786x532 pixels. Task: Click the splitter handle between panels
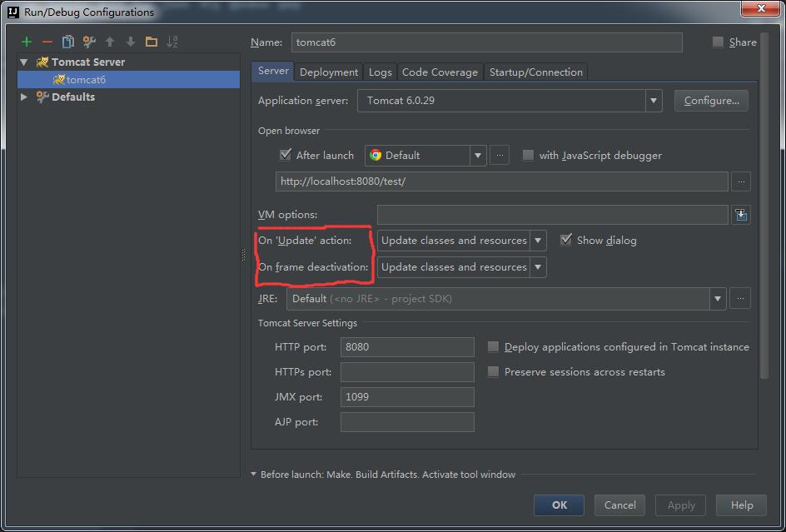tap(244, 256)
